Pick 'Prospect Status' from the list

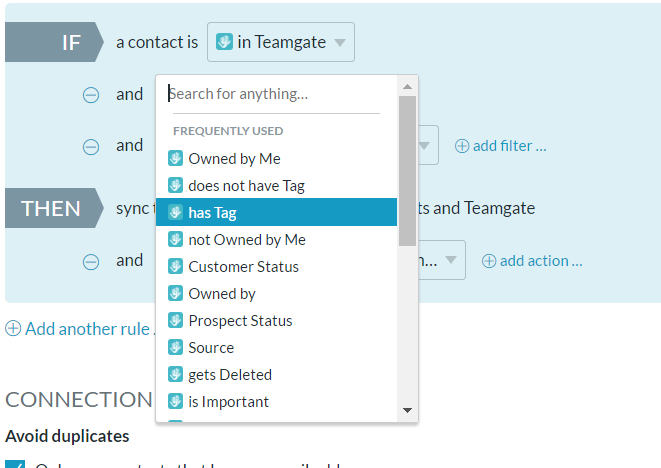point(277,320)
